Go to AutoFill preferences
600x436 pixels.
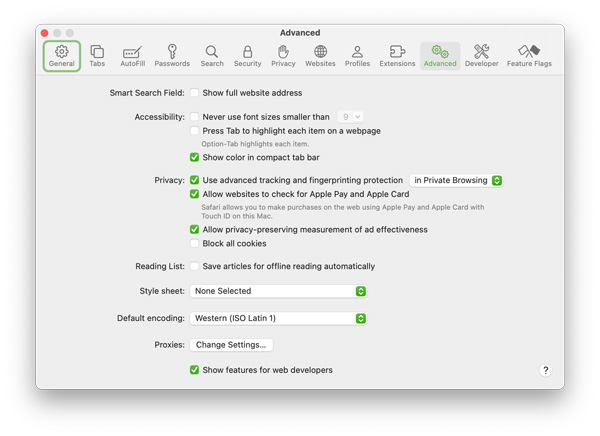click(x=132, y=56)
